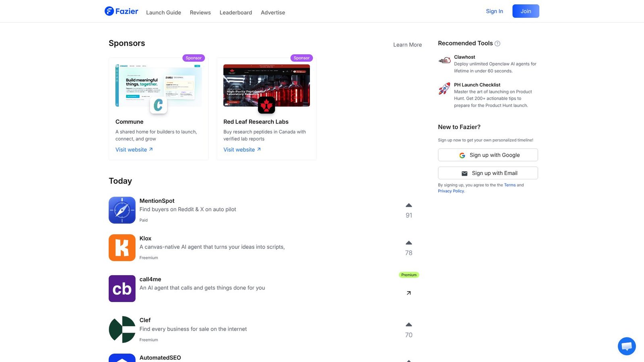Open the AutomatedSEO listing title
Viewport: 644px width, 362px height.
(160, 358)
